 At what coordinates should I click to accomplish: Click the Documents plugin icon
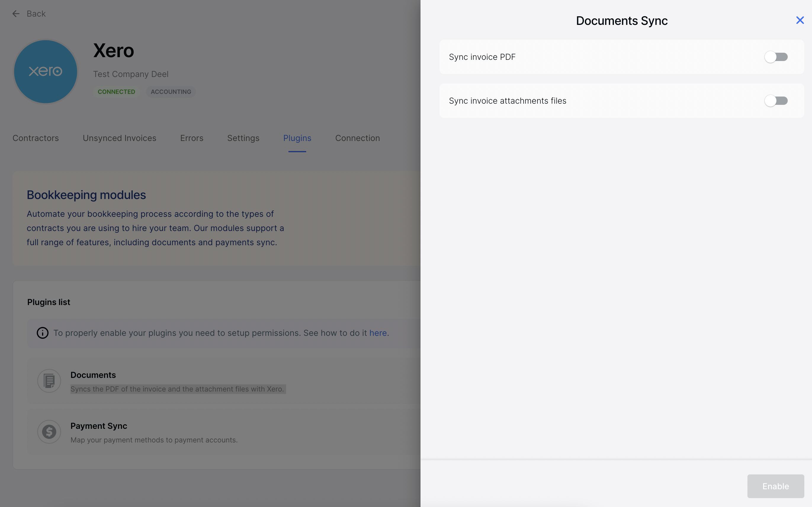coord(49,381)
